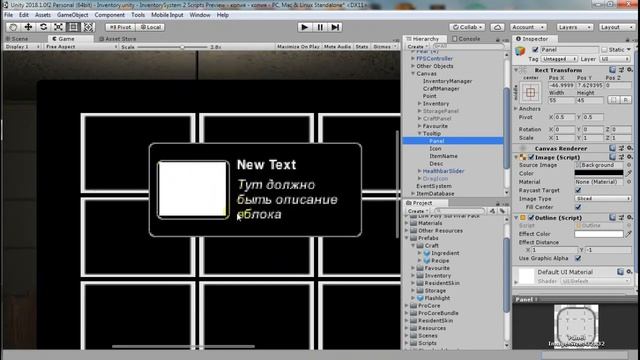This screenshot has height=360, width=640.
Task: Pick Effect Color with eyedropper
Action: click(629, 234)
